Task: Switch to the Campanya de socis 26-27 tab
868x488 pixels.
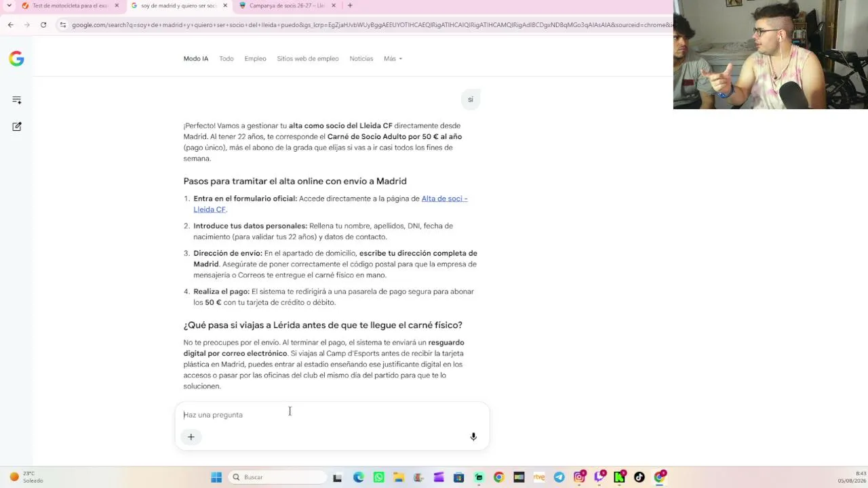Action: click(287, 5)
